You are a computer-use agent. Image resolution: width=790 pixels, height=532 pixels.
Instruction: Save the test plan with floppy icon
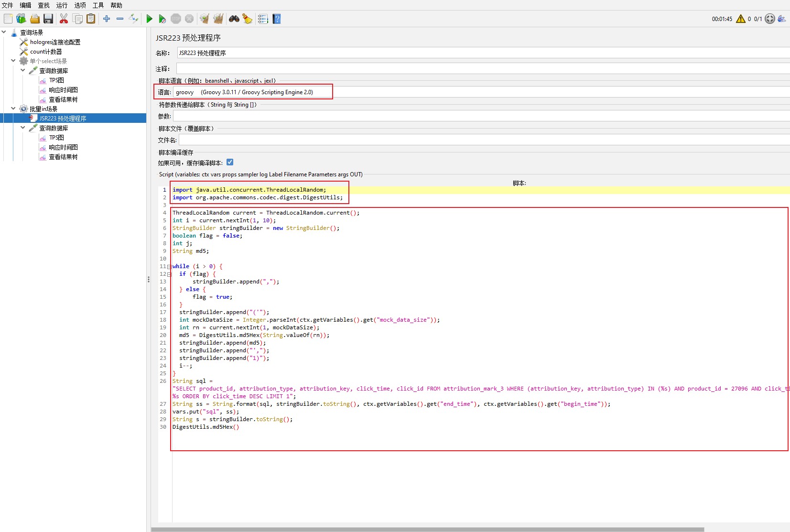click(48, 19)
